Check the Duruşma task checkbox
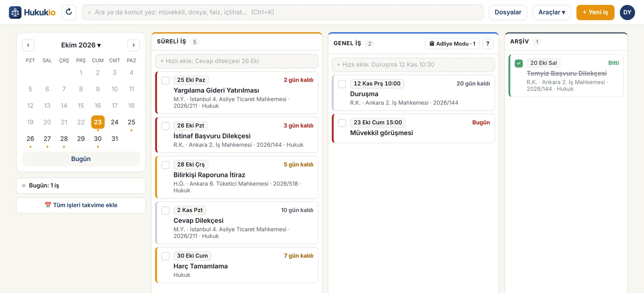This screenshot has height=293, width=644. coord(342,84)
